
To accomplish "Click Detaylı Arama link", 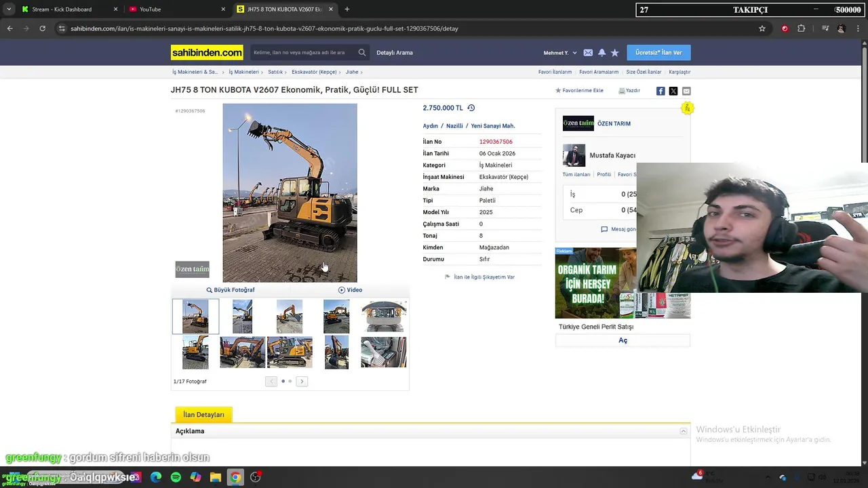I will pyautogui.click(x=395, y=53).
